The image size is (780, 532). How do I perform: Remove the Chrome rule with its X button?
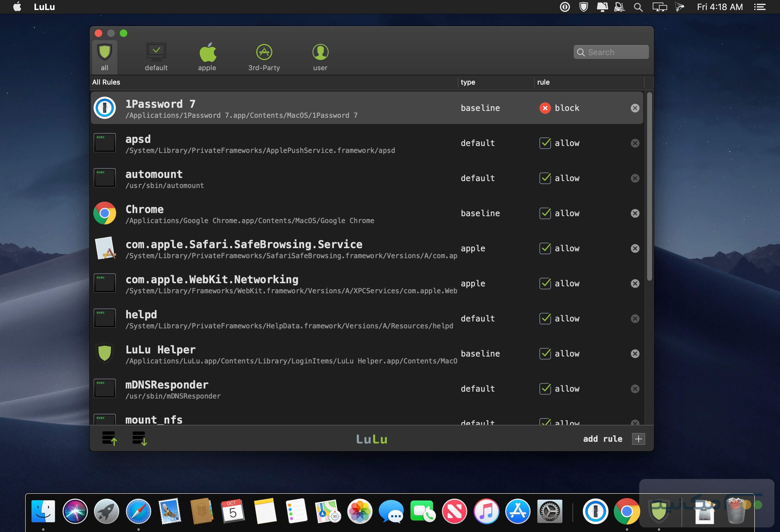(x=635, y=213)
